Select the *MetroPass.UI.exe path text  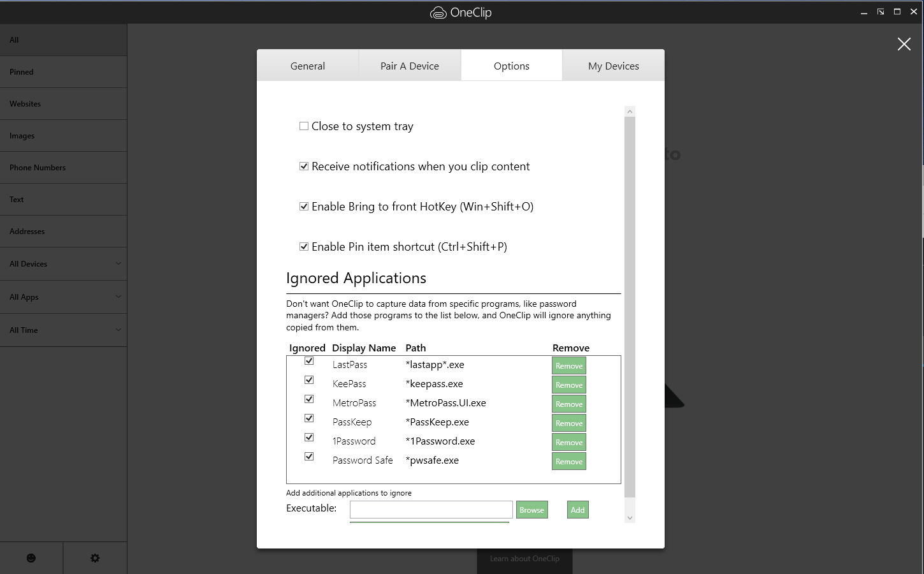click(x=445, y=403)
